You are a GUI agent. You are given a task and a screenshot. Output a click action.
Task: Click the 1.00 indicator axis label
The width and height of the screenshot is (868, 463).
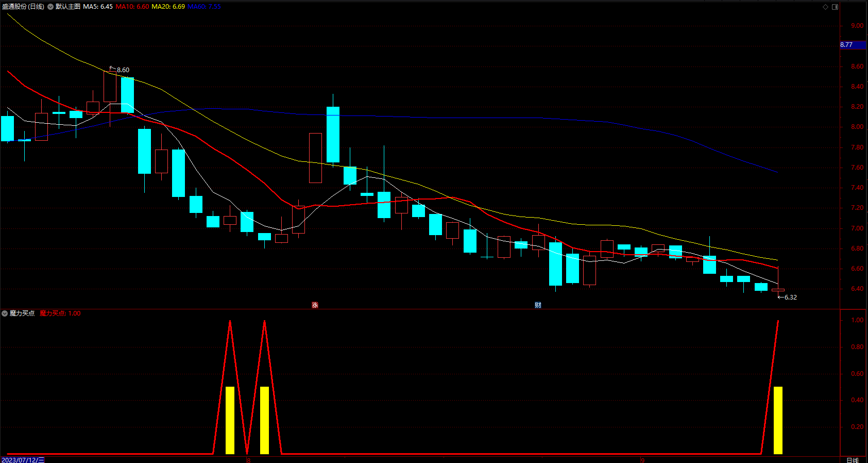857,320
